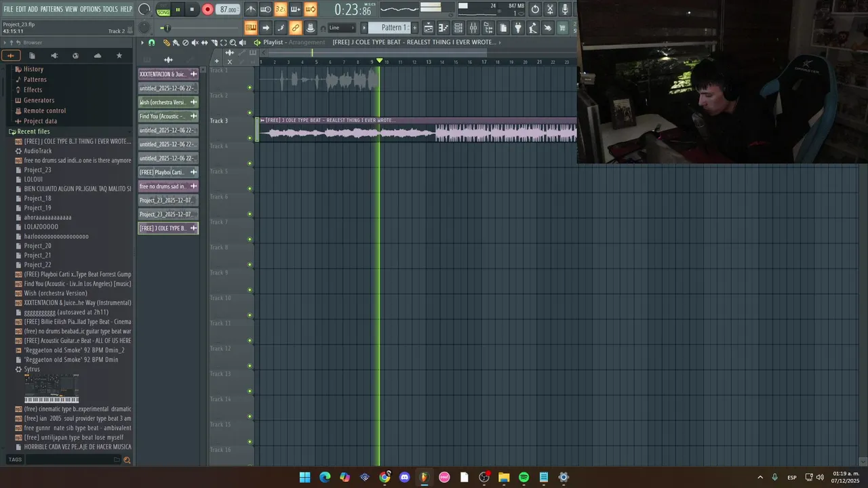The height and width of the screenshot is (488, 868).
Task: Toggle the 3-2-1 countdown before recording
Action: 280,9
